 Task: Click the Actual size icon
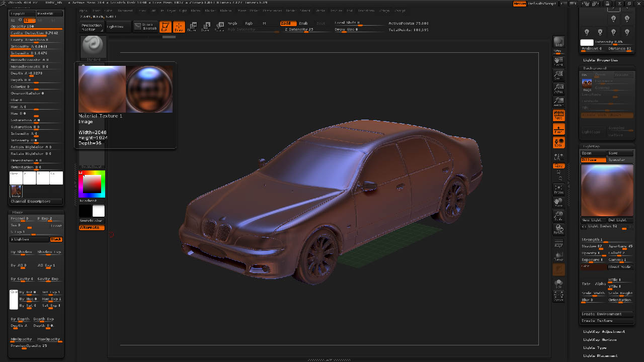(x=558, y=88)
